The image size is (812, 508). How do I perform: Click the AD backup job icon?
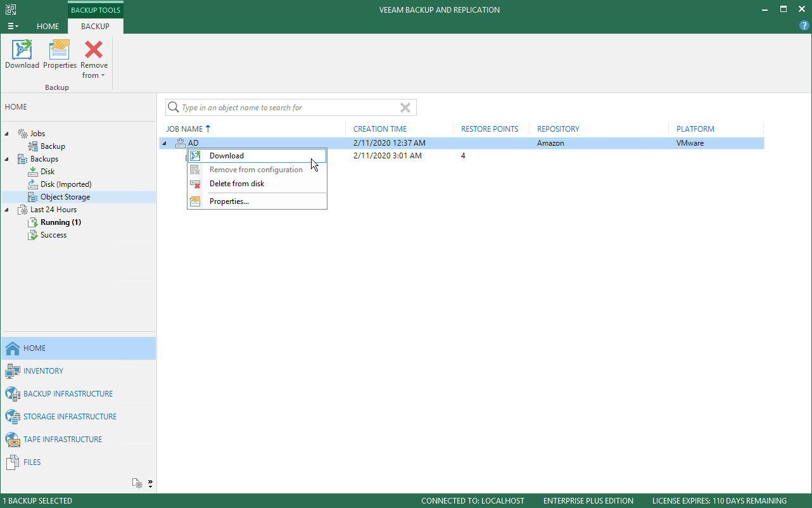pos(181,143)
